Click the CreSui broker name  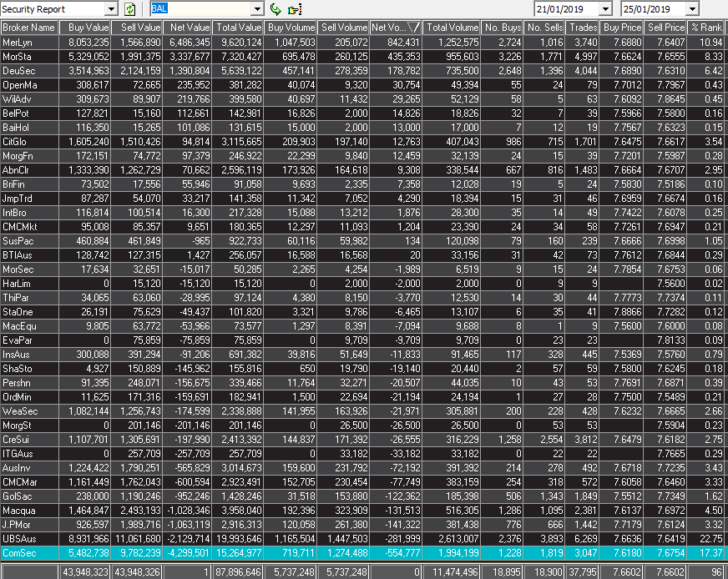point(16,440)
